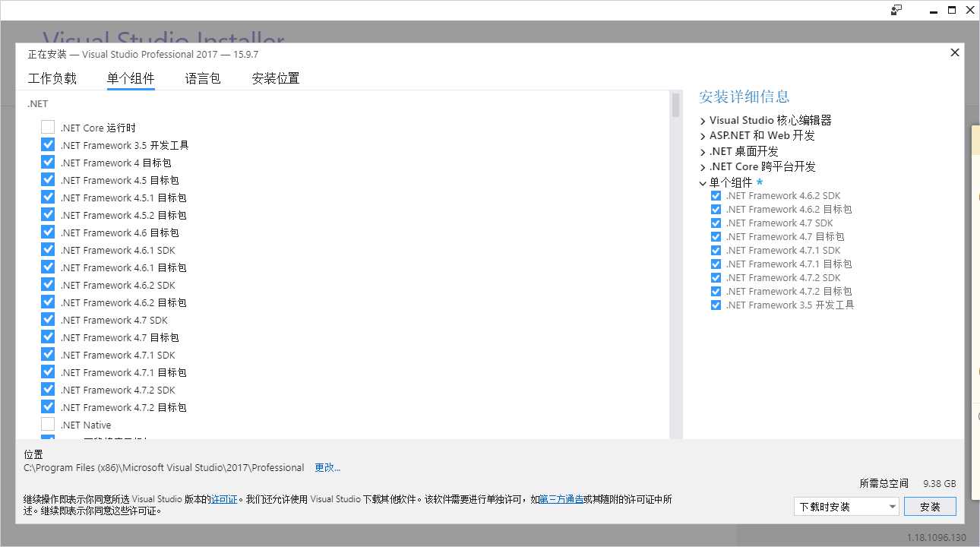Screen dimensions: 980x547
Task: Click the feedback icon in title bar
Action: (897, 10)
